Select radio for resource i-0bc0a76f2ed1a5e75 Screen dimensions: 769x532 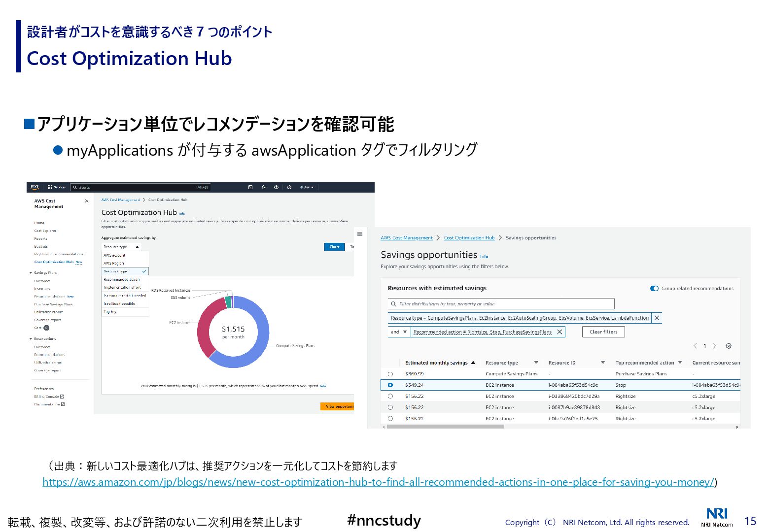[390, 419]
